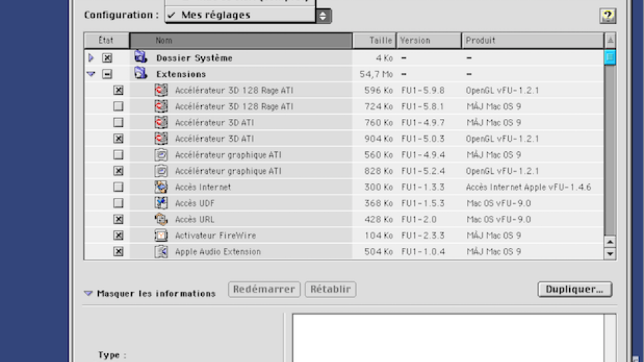Click icon of Accélérateur 3D 128 Rage ATI FU1-5.8.1
644x362 pixels.
point(161,106)
